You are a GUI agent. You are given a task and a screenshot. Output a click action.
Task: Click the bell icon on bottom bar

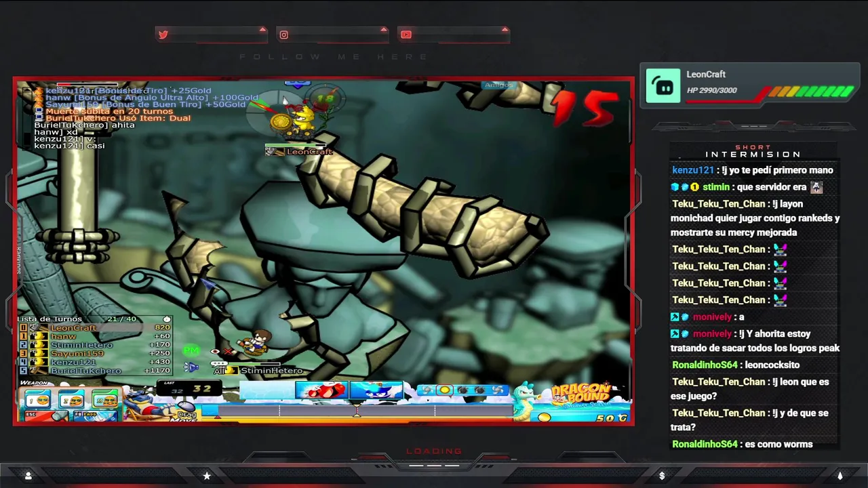[840, 476]
